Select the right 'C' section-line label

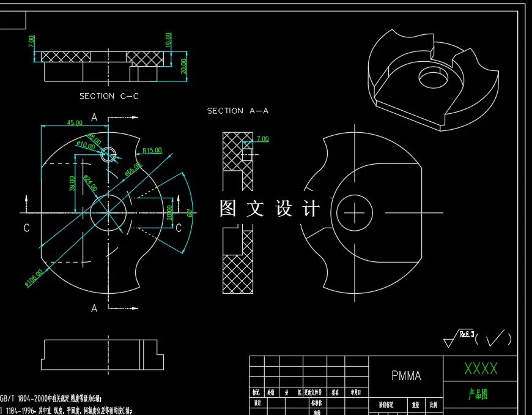coord(179,228)
